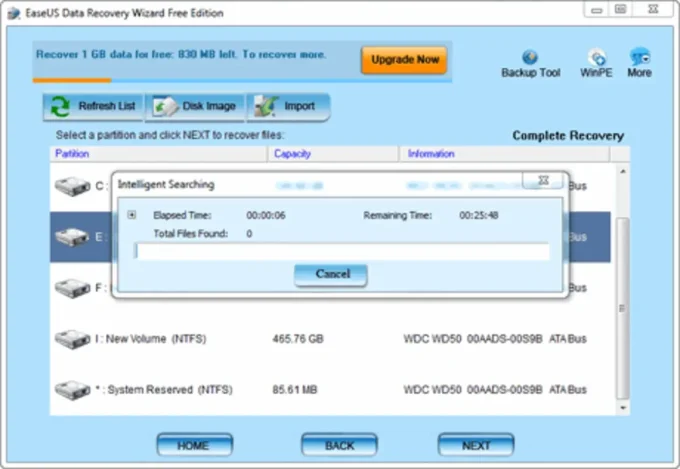This screenshot has width=680, height=469.
Task: Go to the HOME screen
Action: (194, 445)
